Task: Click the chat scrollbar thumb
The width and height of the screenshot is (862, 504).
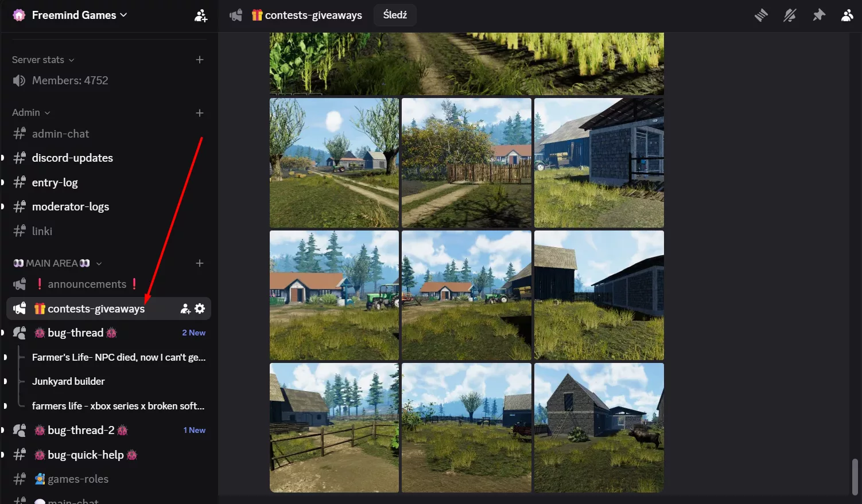Action: (x=855, y=476)
